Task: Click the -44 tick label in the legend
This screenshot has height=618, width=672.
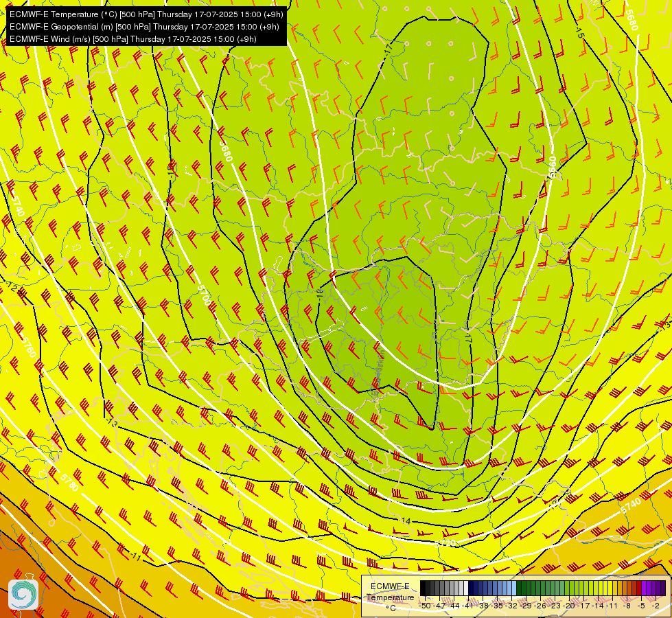Action: [454, 606]
